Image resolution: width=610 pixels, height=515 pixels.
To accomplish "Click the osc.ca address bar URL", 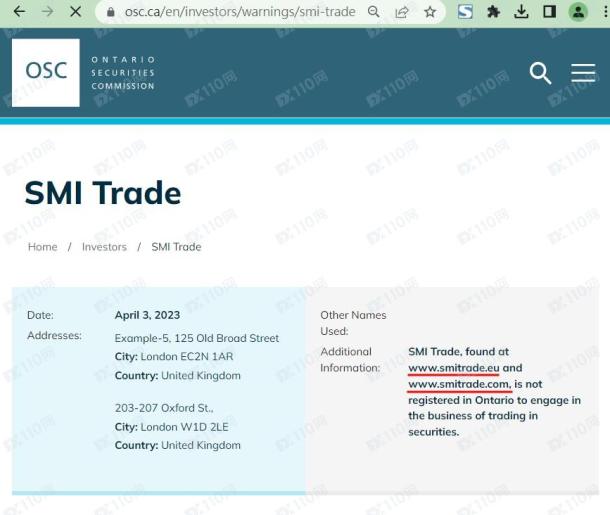I will point(240,12).
